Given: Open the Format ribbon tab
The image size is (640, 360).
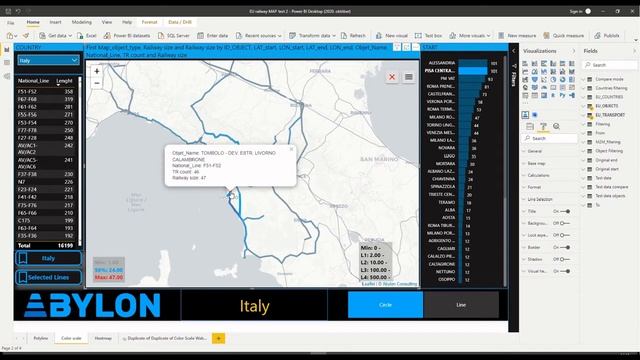Looking at the screenshot, I should coord(149,22).
